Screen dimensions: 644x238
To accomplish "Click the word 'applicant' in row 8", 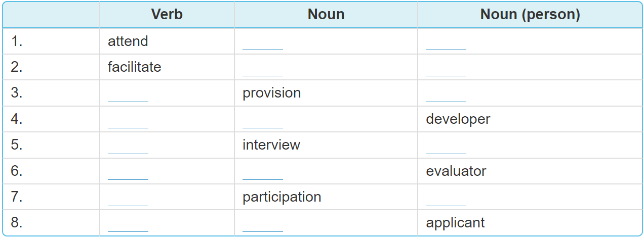I will click(455, 223).
